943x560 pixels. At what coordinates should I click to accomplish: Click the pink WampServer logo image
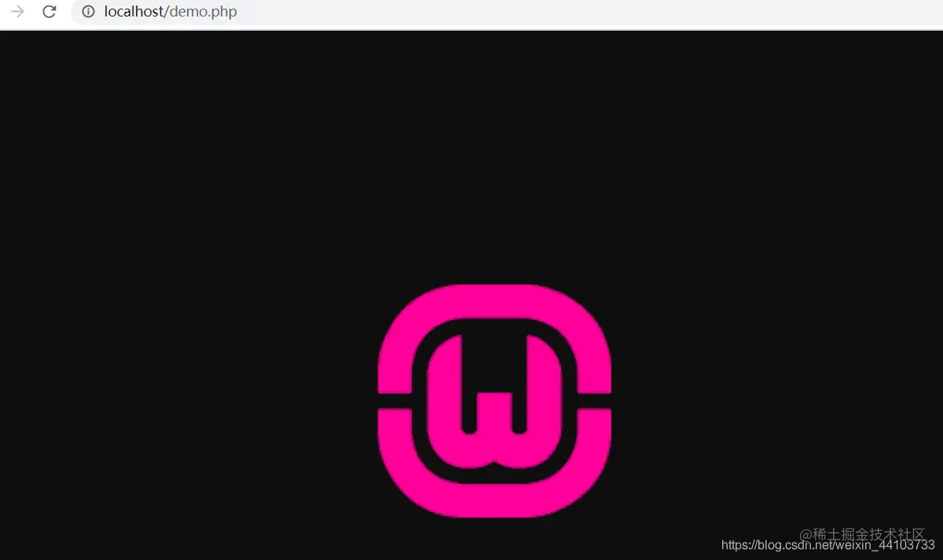494,401
